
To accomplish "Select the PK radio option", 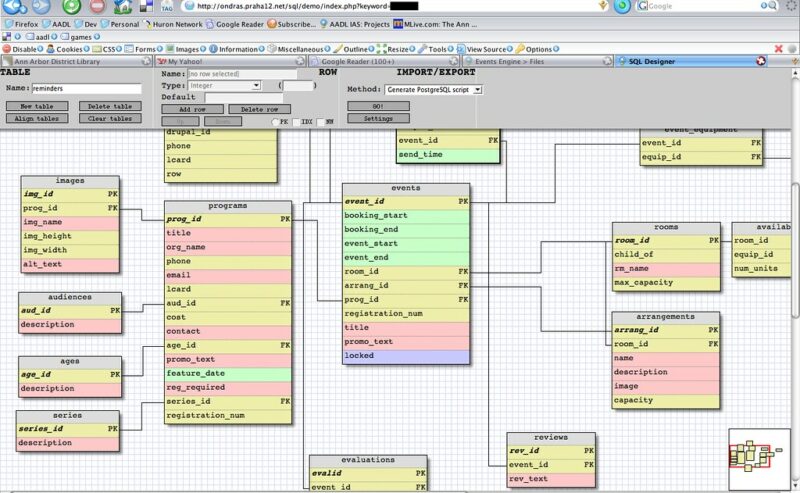I will tap(276, 122).
